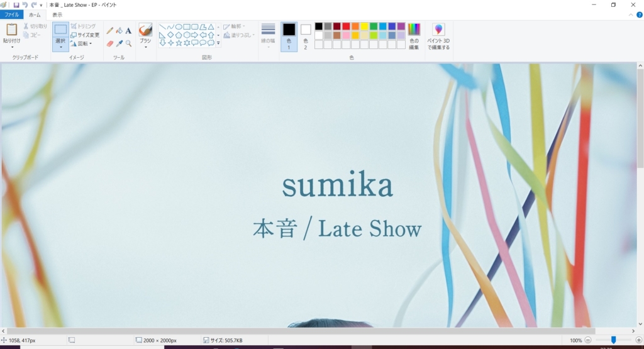Pick the yellow color swatch
The image size is (644, 349).
[364, 26]
